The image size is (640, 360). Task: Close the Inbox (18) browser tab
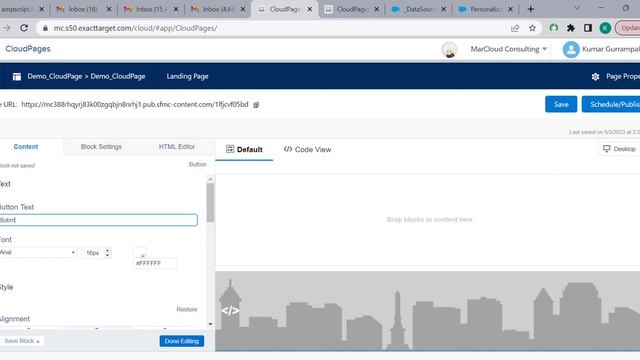pos(109,9)
